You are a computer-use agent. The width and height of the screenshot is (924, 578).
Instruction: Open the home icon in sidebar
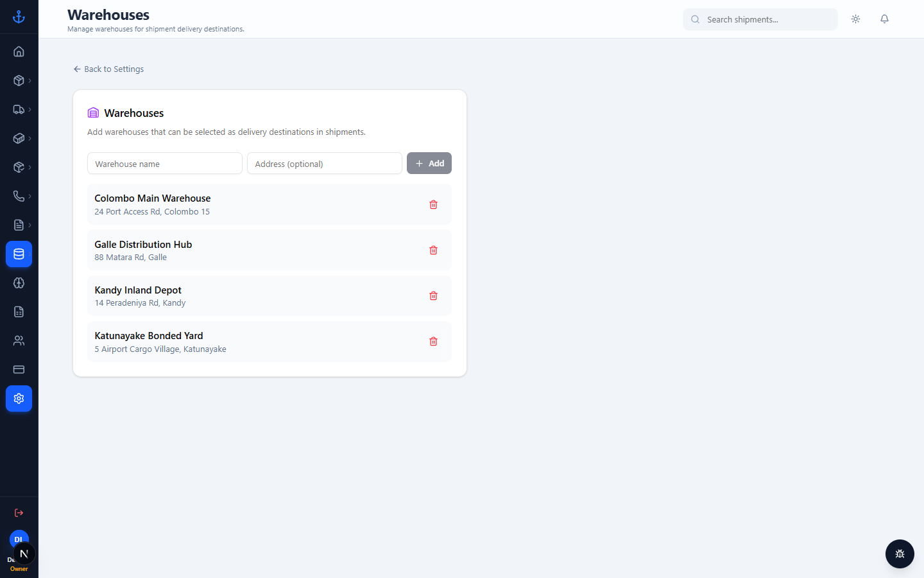[x=19, y=51]
